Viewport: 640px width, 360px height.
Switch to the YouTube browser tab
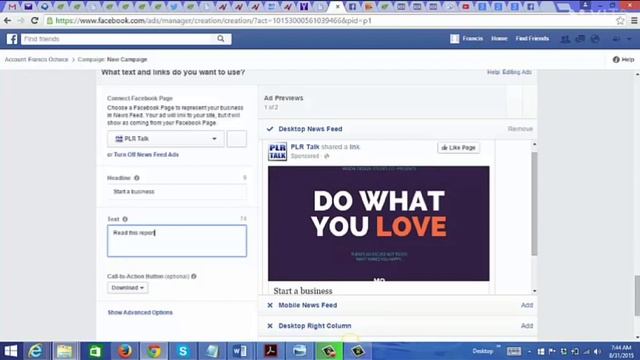466,7
